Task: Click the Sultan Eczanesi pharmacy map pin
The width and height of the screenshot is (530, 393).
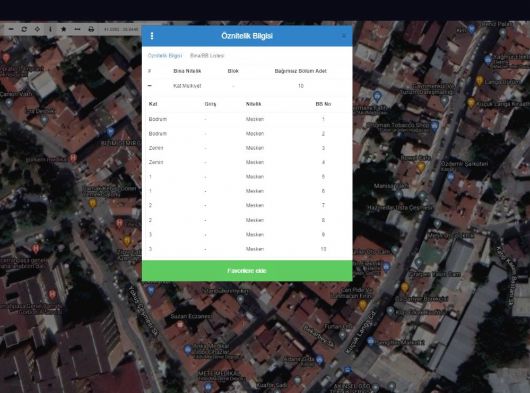Action: [x=180, y=324]
